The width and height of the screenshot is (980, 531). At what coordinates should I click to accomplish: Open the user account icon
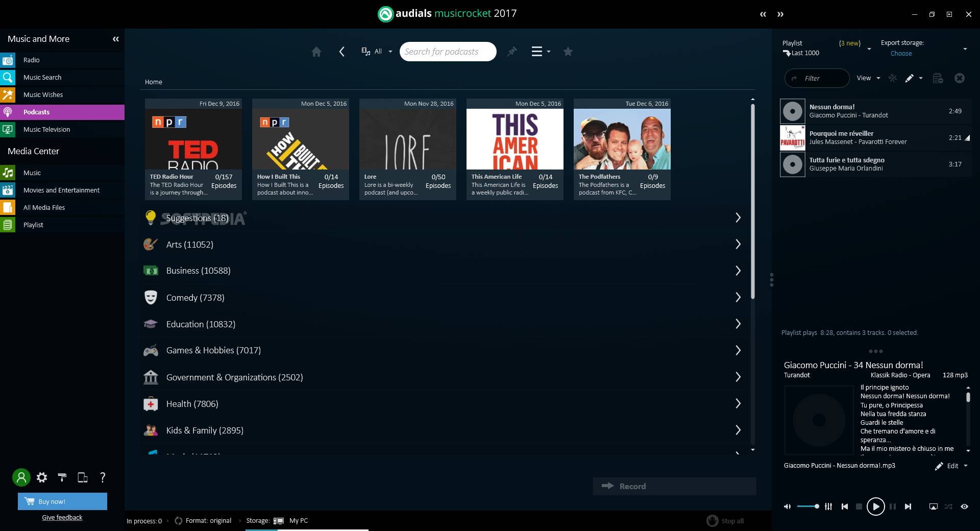coord(21,477)
